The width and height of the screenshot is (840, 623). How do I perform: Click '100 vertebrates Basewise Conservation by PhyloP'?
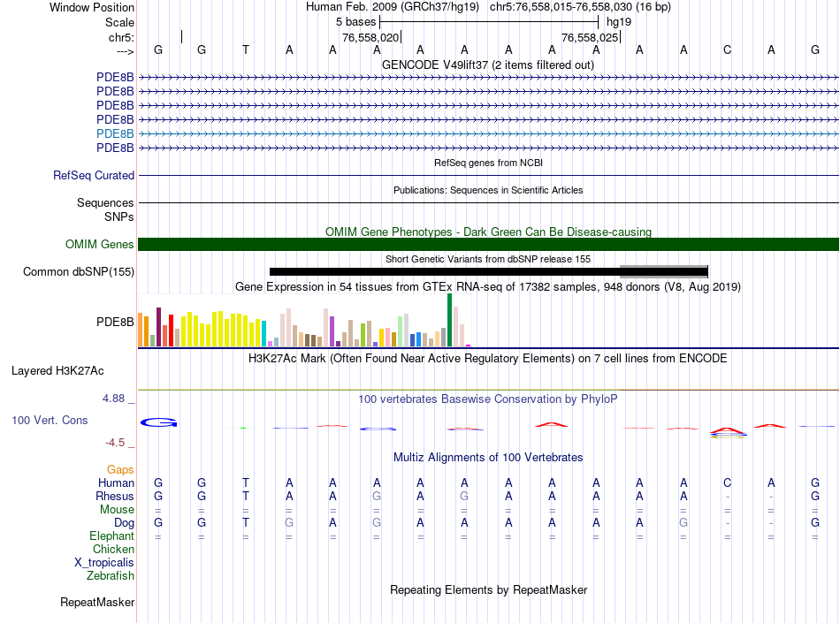487,399
